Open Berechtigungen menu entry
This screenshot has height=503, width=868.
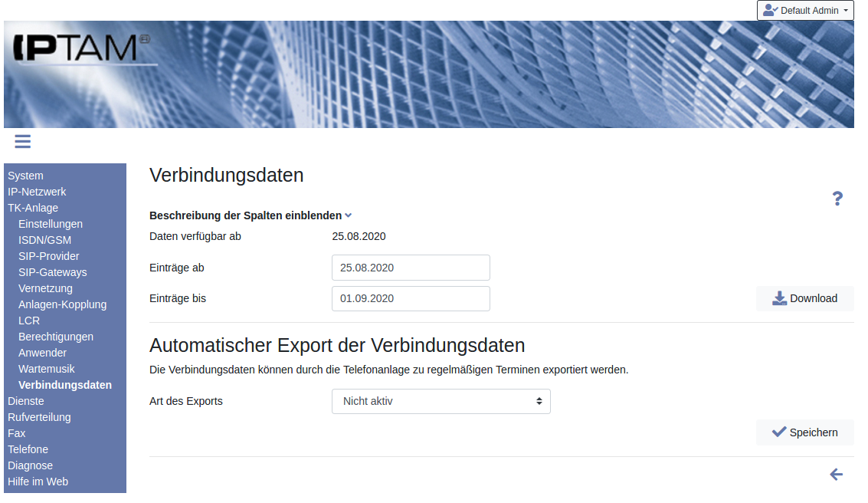point(56,337)
